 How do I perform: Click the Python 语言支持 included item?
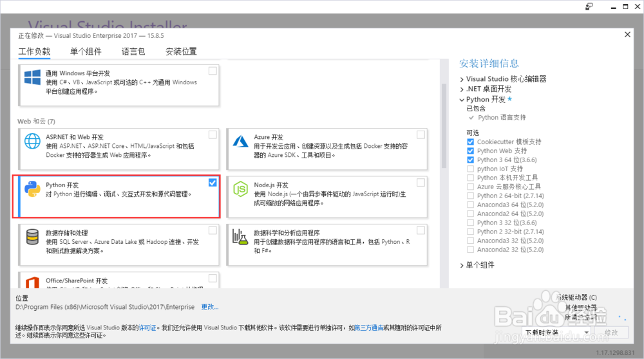pos(502,117)
